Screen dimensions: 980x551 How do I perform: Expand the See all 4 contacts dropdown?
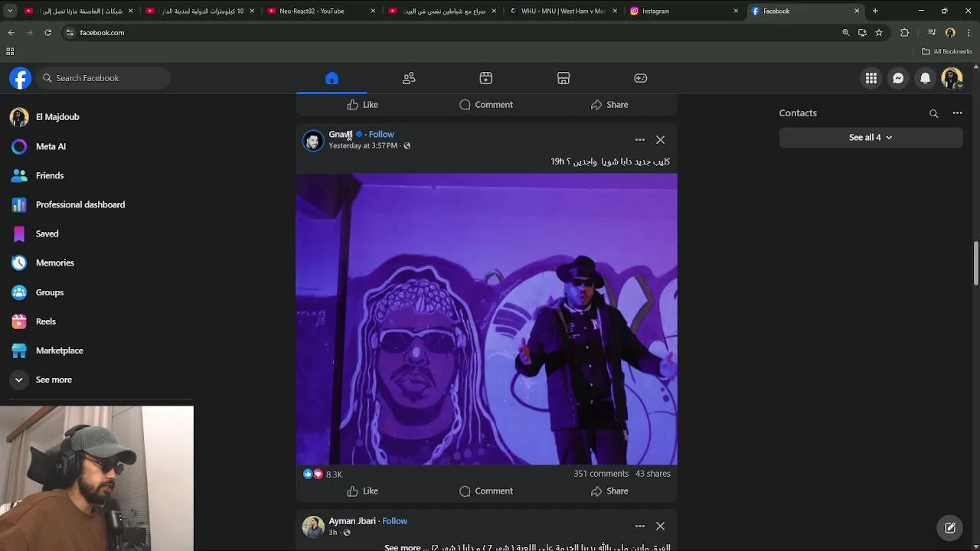tap(871, 137)
